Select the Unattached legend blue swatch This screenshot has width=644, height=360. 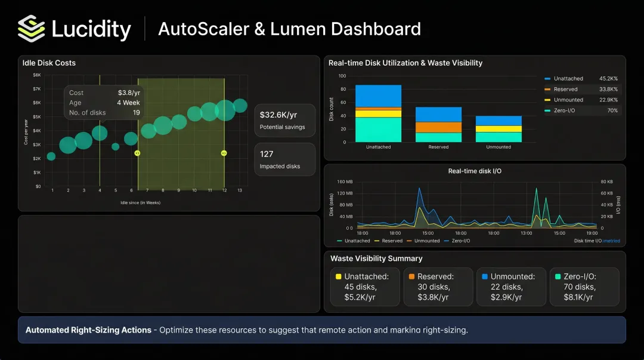point(547,79)
